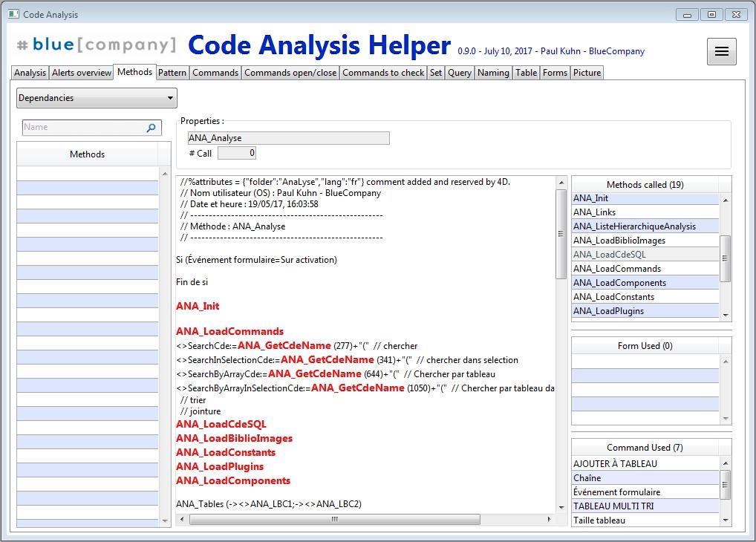Go to the Forms tab
Screen dimensions: 756x542
(x=555, y=73)
